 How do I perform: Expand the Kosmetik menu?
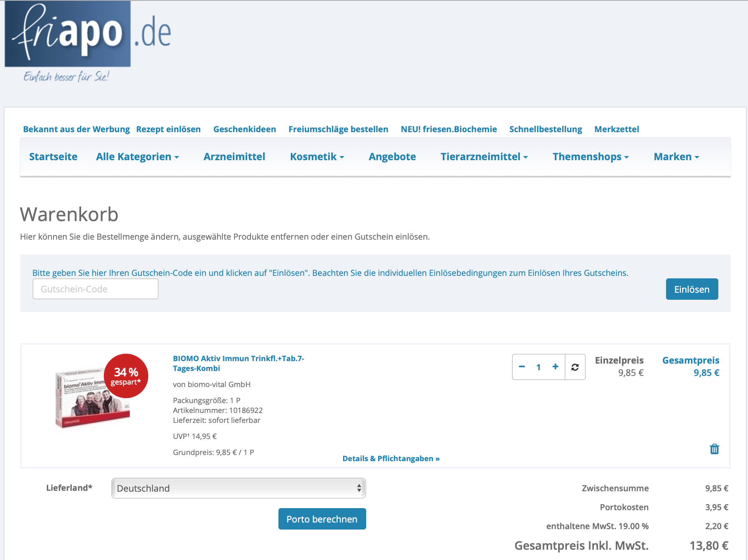[317, 156]
